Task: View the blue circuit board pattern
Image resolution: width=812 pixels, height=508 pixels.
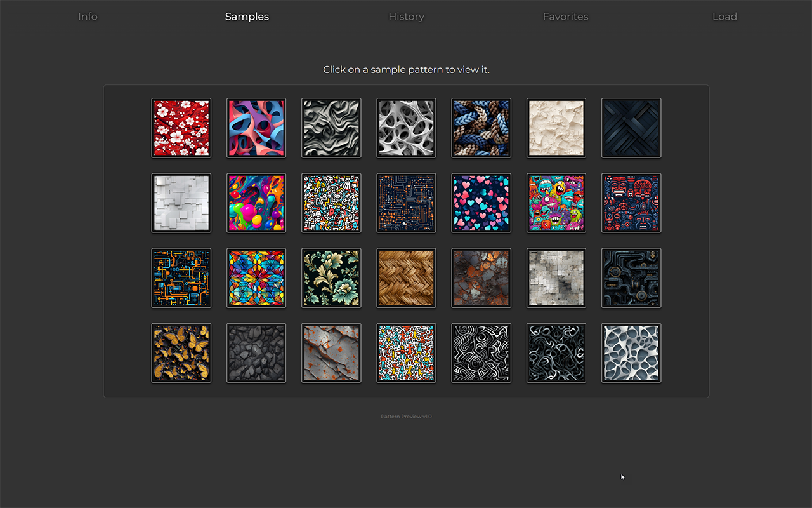Action: (406, 203)
